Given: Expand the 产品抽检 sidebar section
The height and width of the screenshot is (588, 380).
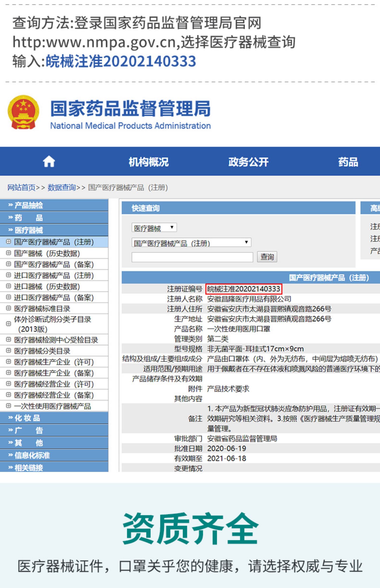Looking at the screenshot, I should click(54, 205).
